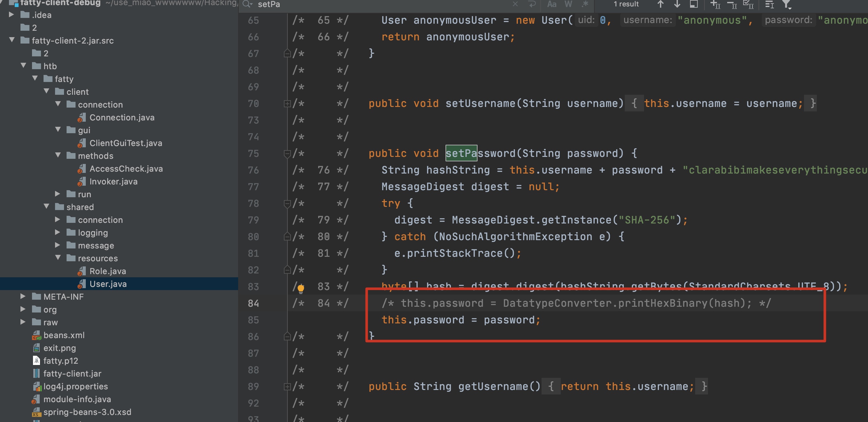Open Invoker.java file
Image resolution: width=868 pixels, height=422 pixels.
click(x=113, y=181)
